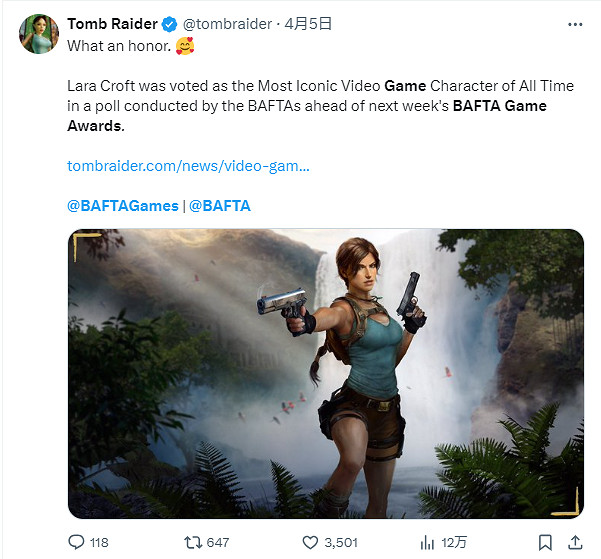
Task: Click the 12万 views count
Action: pyautogui.click(x=454, y=542)
